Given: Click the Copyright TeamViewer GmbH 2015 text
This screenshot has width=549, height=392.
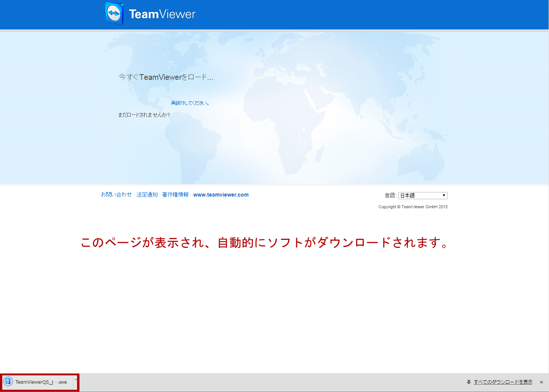Looking at the screenshot, I should click(x=413, y=207).
